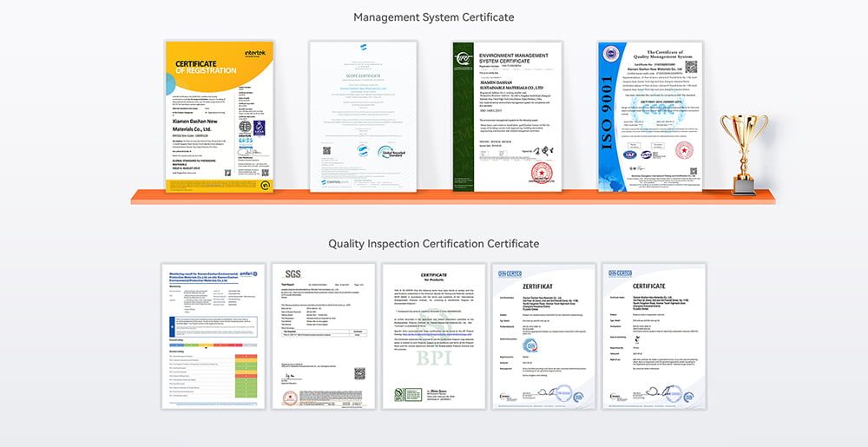Open the amfori monitoring result document
Viewport: 868px width, 447px height.
[213, 335]
